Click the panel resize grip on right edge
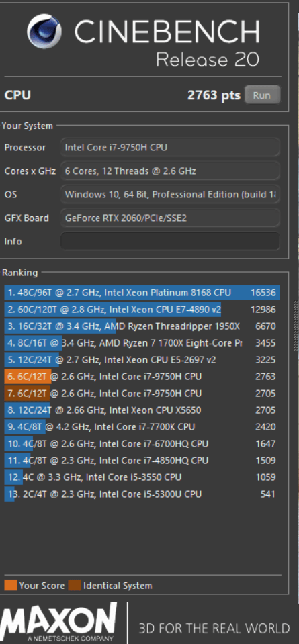The height and width of the screenshot is (644, 299). coord(296,326)
